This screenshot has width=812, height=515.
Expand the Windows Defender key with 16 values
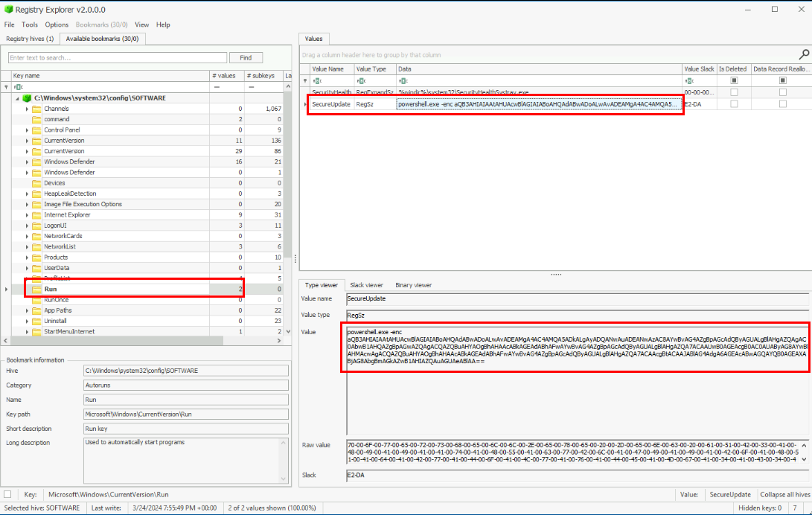26,161
